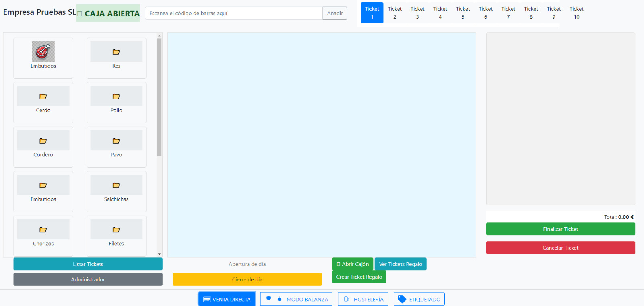Activate Etiquetado mode

point(419,299)
